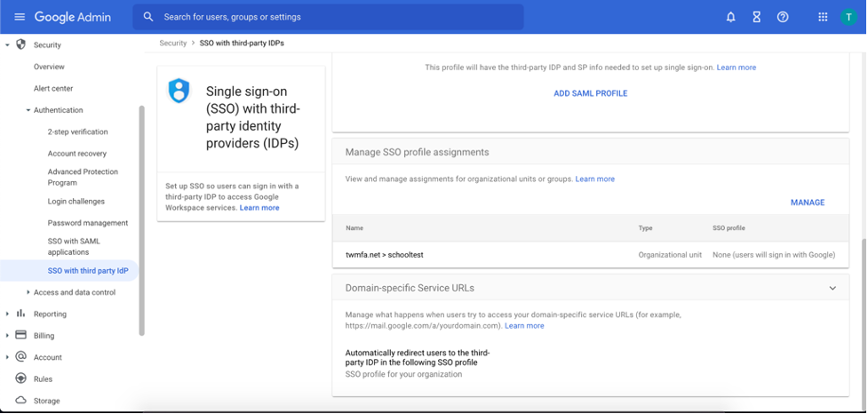This screenshot has width=868, height=414.
Task: Open the main hamburger menu
Action: (x=20, y=17)
